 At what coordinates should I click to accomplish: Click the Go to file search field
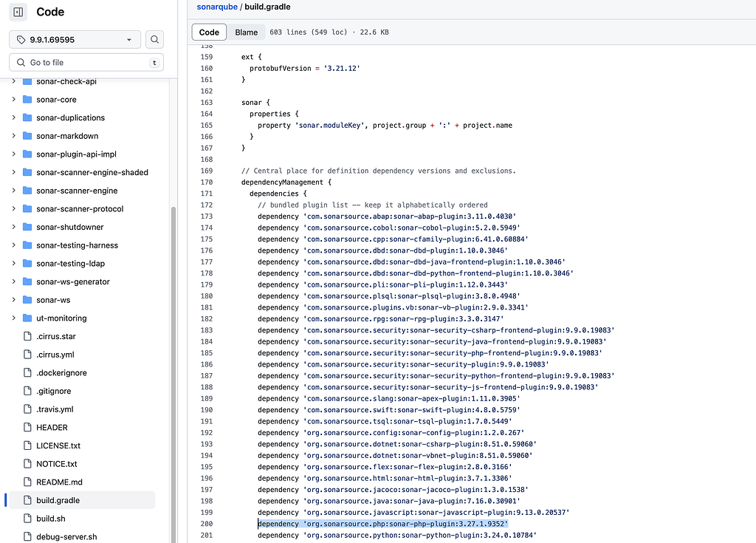tap(85, 63)
